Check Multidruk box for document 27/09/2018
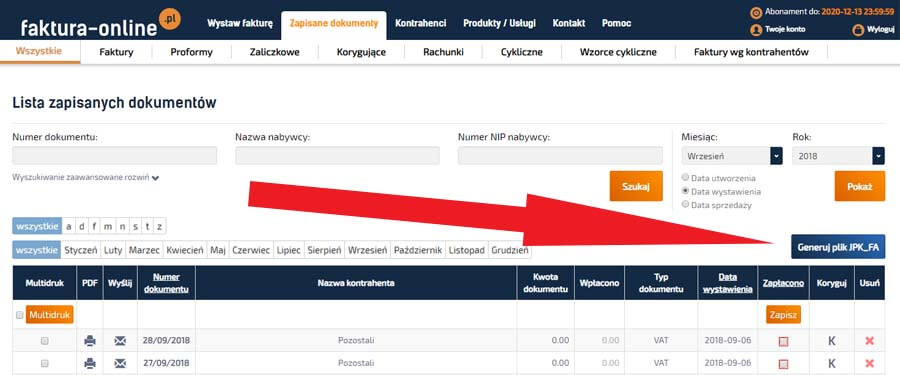Viewport: 900px width, 375px height. 45,363
